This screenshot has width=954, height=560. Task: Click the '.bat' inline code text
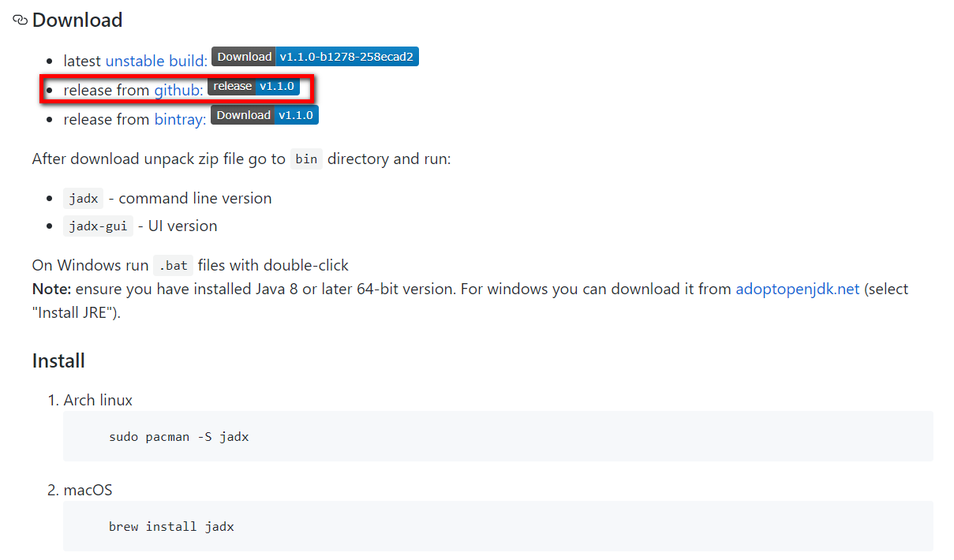[173, 266]
